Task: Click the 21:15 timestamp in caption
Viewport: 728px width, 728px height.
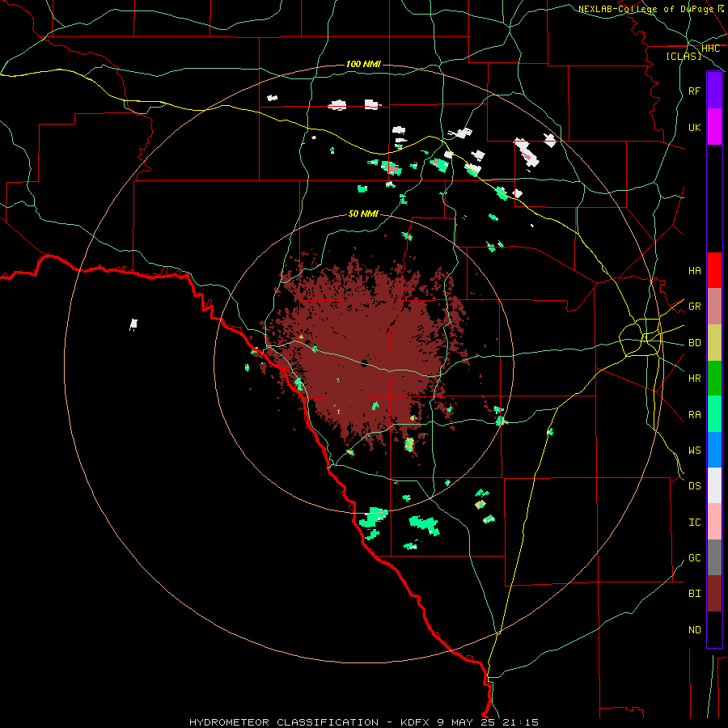Action: (522, 722)
